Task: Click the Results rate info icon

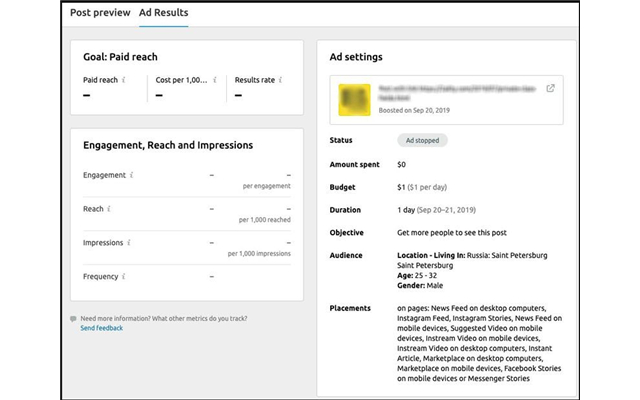Action: click(282, 80)
